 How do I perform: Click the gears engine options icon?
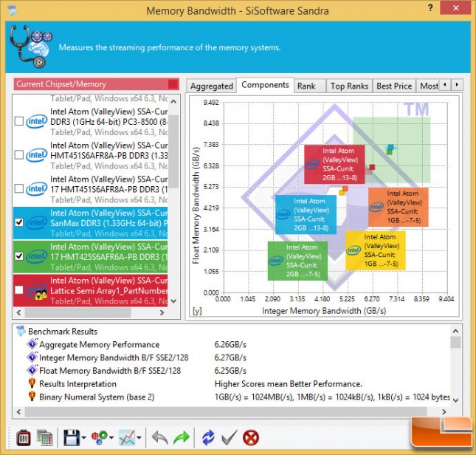(100, 438)
